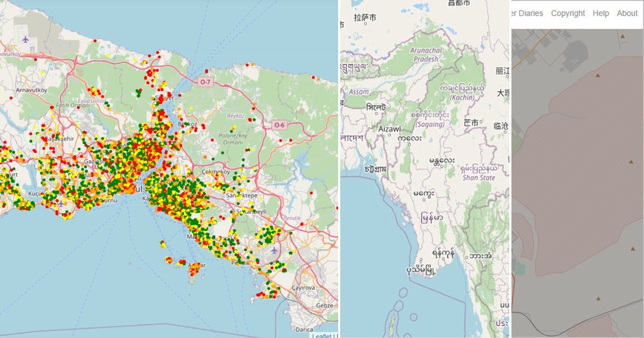This screenshot has width=644, height=338.
Task: Open the About menu item
Action: 627,13
